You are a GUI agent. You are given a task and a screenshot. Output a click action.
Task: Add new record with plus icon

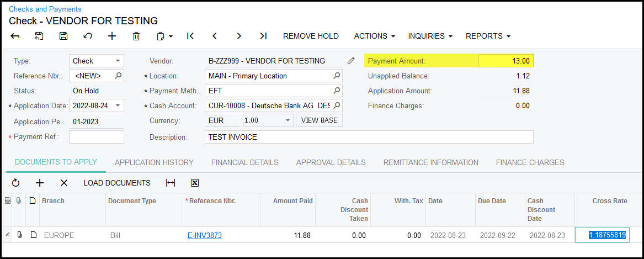pos(112,36)
